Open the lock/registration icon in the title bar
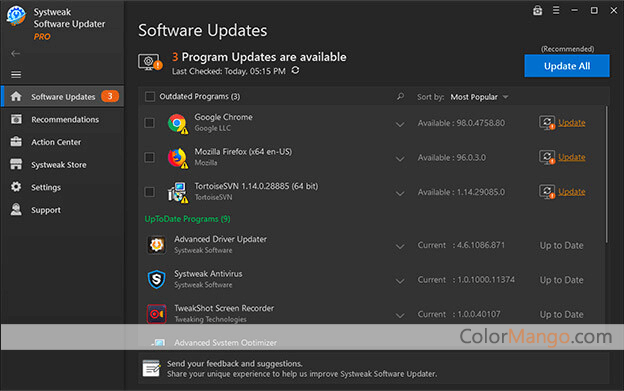 coord(537,10)
